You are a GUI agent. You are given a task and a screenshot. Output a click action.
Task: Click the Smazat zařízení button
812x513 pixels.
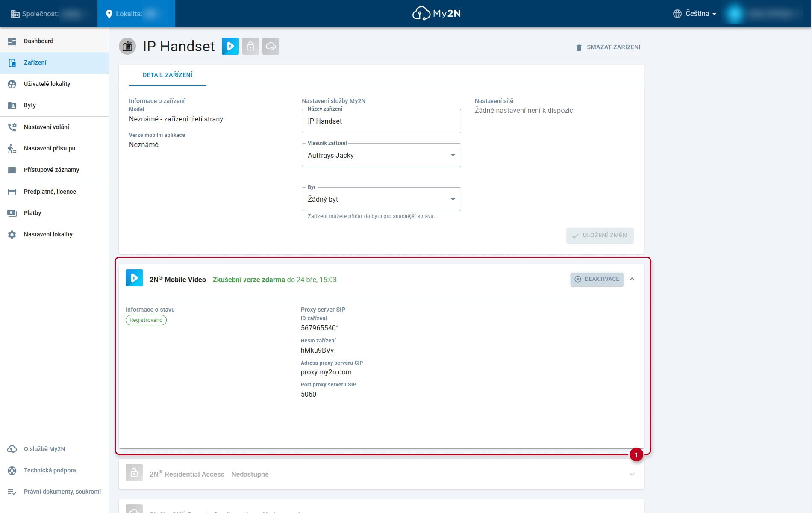pos(608,47)
